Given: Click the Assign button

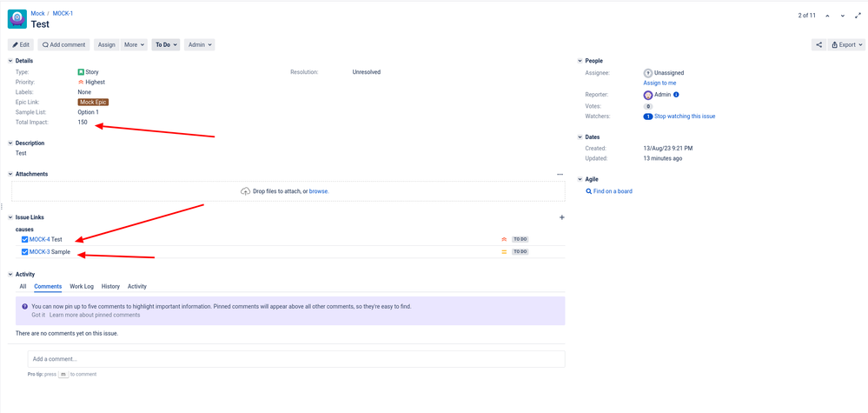Looking at the screenshot, I should point(107,45).
